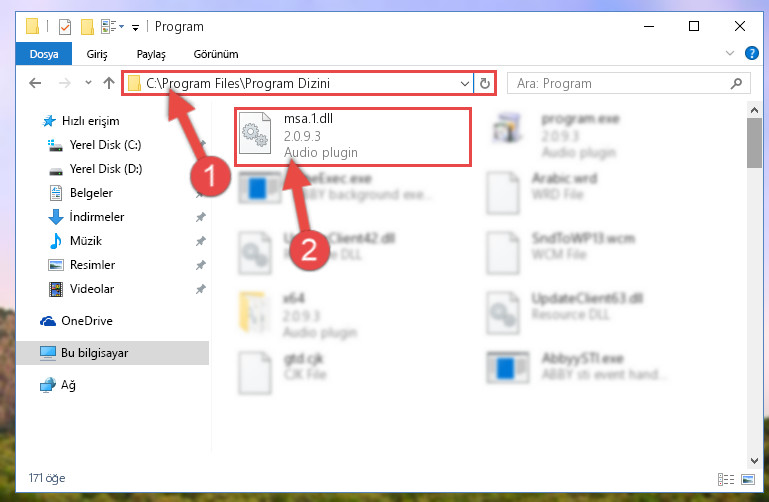Open recent locations dropdown arrow
Image resolution: width=769 pixels, height=502 pixels.
[x=88, y=83]
